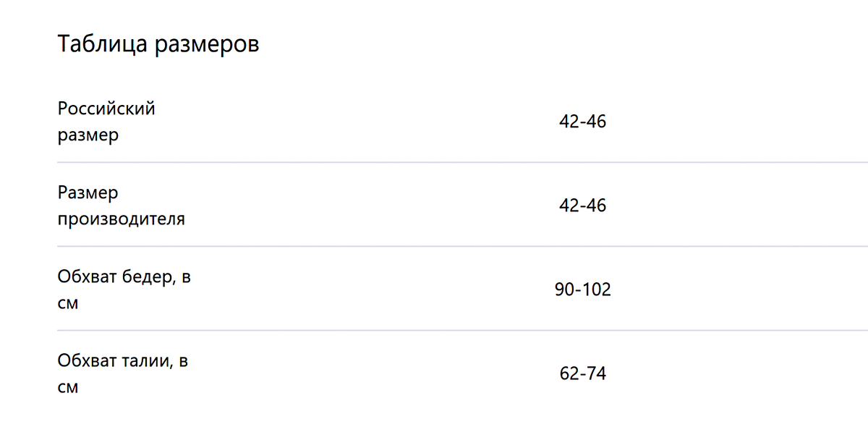Click the "Размер производителя" row label
Screen dimensions: 868x435
click(121, 206)
